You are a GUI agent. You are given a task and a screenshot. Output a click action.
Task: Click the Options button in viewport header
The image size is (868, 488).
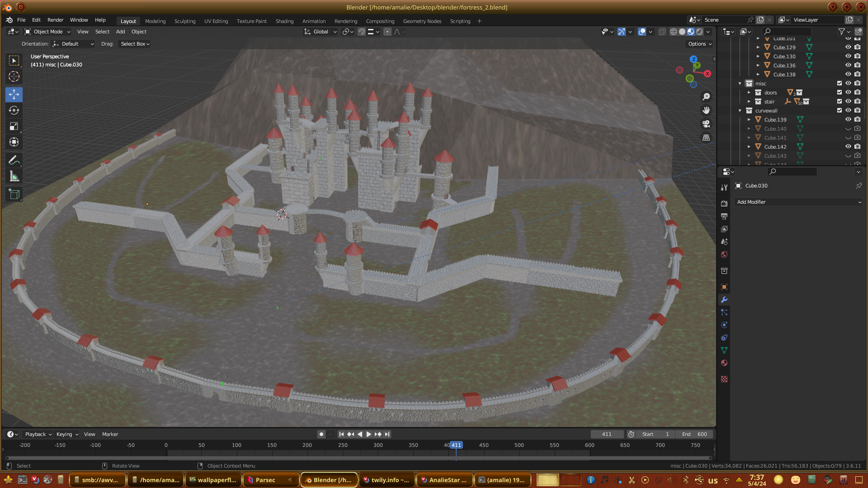(700, 44)
